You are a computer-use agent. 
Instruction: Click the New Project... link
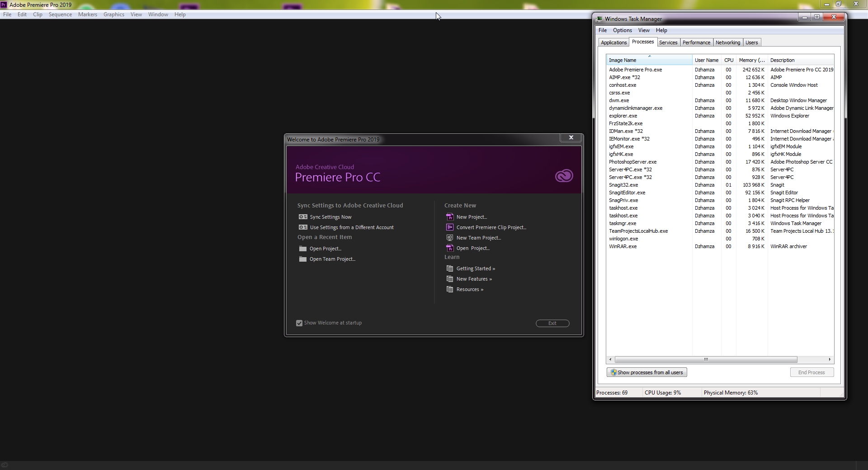tap(472, 217)
